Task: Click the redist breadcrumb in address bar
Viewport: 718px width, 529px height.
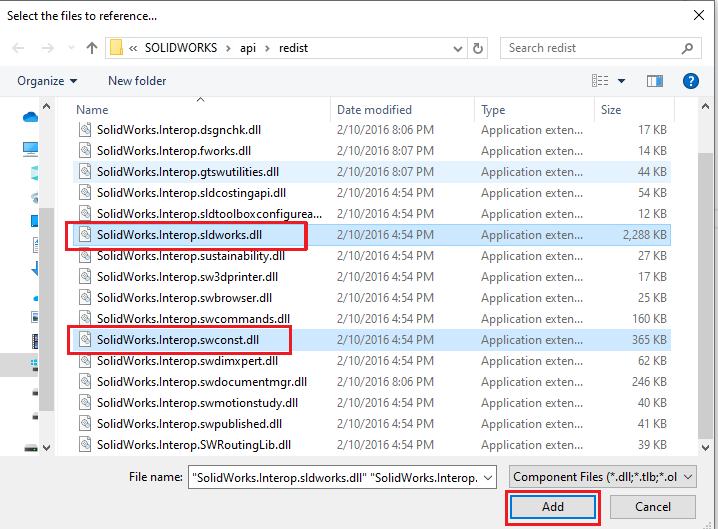Action: coord(294,48)
